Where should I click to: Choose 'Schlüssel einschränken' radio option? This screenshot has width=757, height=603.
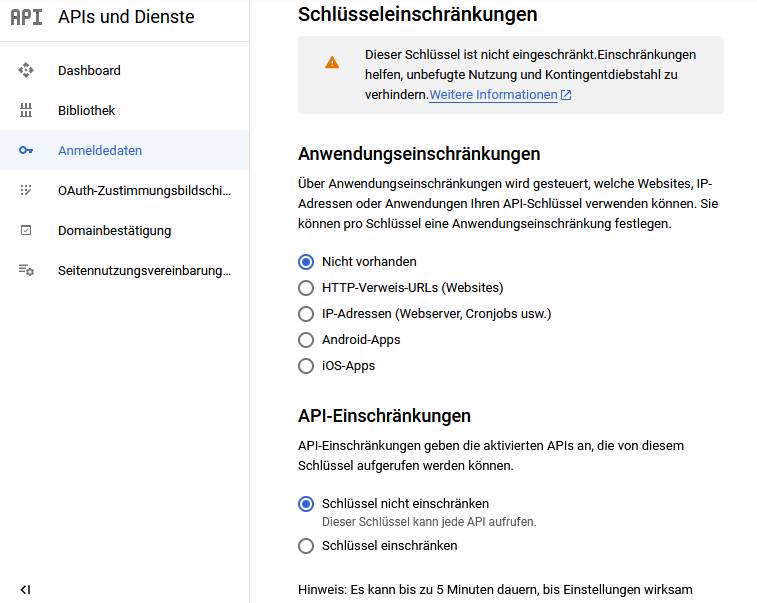[306, 547]
